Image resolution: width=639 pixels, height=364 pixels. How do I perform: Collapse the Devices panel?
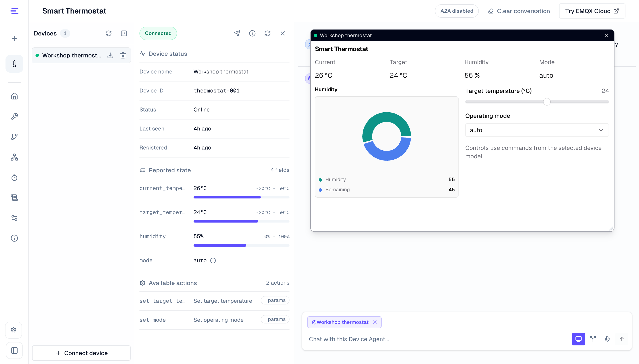coord(124,34)
